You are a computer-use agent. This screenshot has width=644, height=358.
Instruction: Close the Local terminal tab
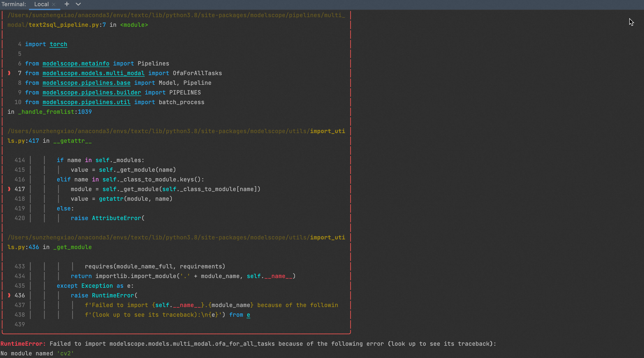click(53, 4)
